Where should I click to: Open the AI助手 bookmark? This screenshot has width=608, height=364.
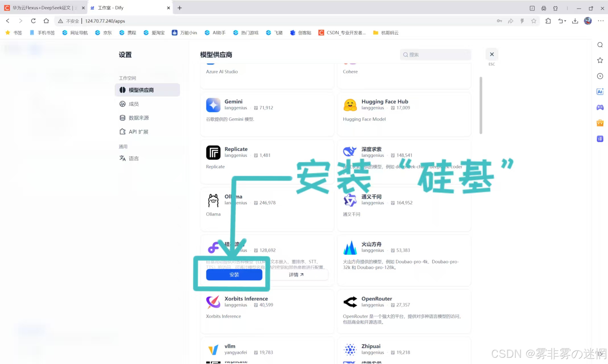coord(215,33)
